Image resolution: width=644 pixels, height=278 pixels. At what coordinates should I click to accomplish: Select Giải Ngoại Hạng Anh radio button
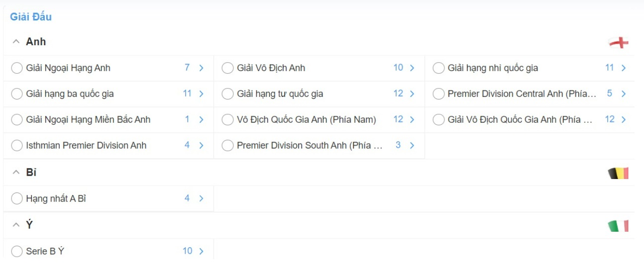tap(17, 68)
